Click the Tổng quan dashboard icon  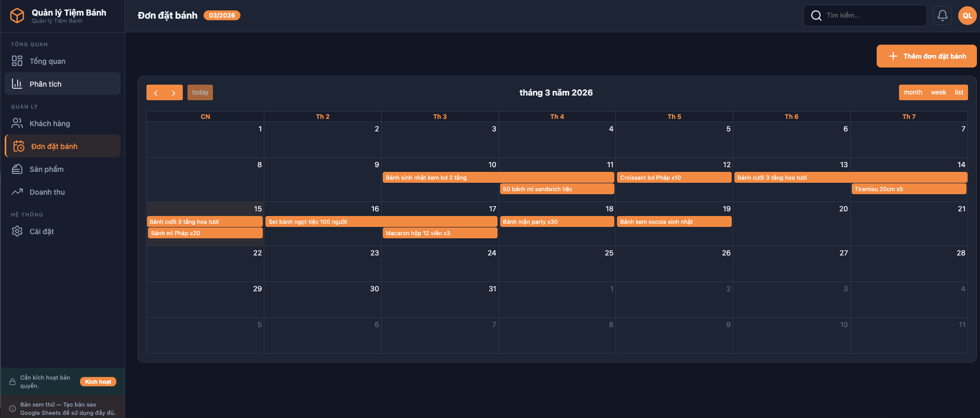17,61
